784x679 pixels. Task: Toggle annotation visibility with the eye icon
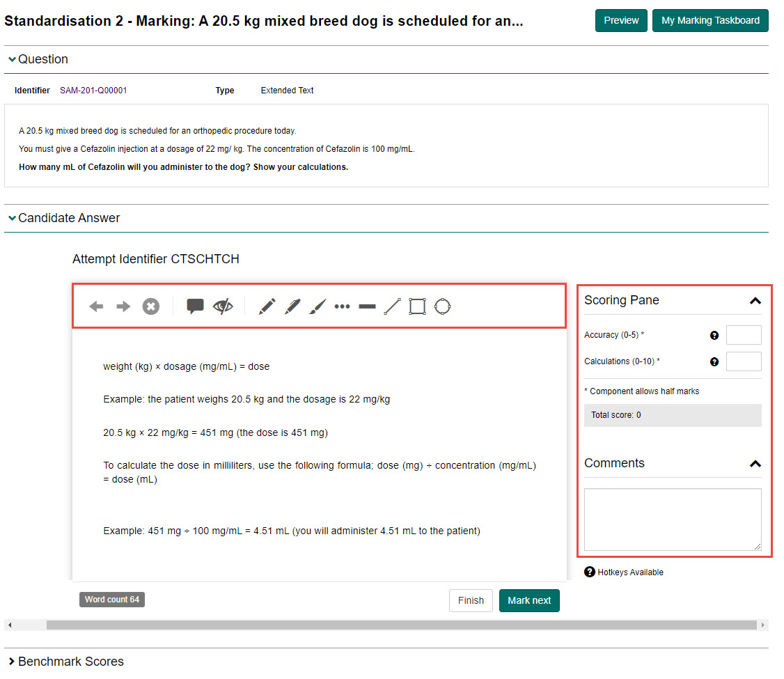[x=223, y=306]
